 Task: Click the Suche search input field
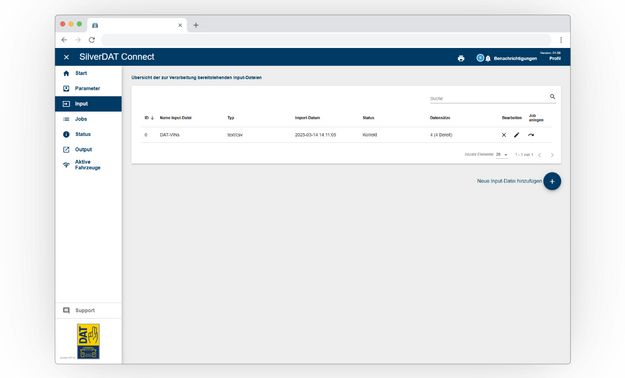[x=488, y=98]
